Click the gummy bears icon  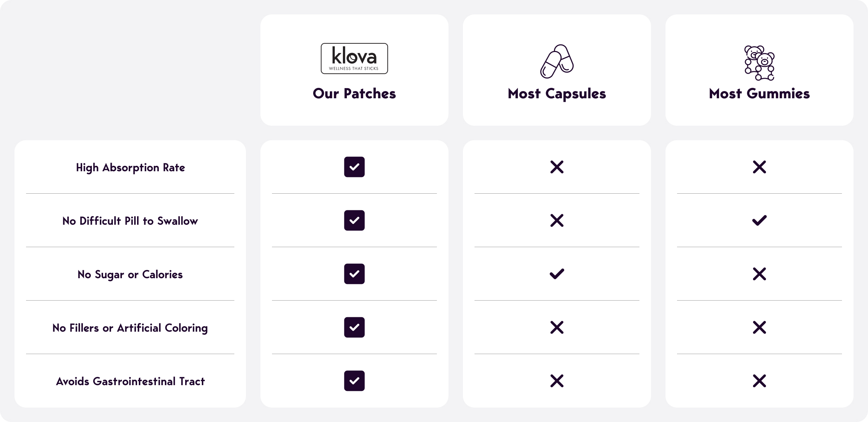point(759,63)
